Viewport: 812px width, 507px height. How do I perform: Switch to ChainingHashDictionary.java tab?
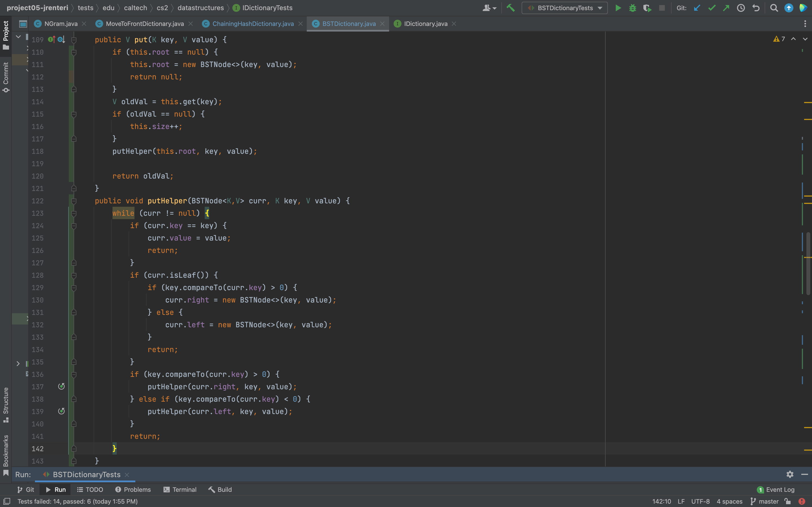(x=253, y=24)
